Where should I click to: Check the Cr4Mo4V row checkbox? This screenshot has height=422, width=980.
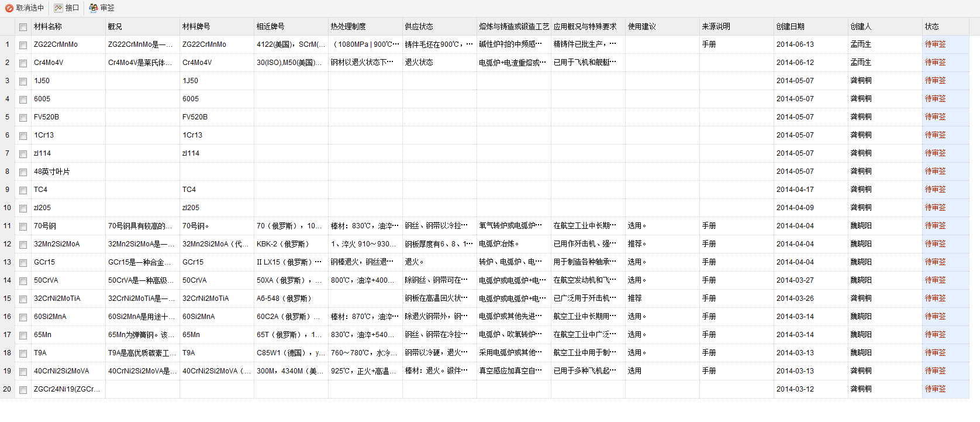coord(23,63)
